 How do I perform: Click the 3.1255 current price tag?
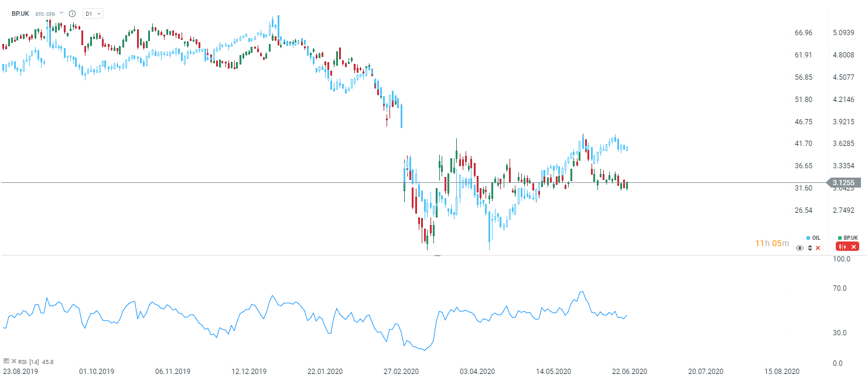coord(845,183)
